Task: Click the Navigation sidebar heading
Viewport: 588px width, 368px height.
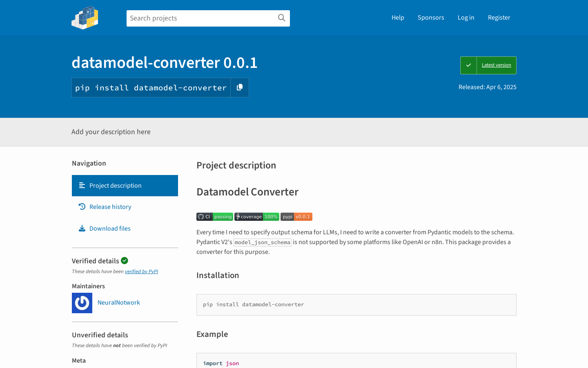Action: 89,163
